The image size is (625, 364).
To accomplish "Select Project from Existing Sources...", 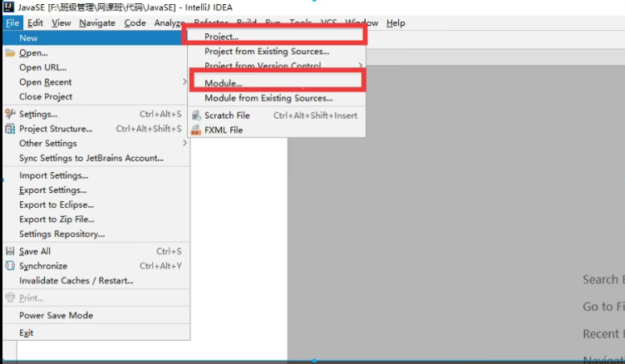I will (x=276, y=52).
